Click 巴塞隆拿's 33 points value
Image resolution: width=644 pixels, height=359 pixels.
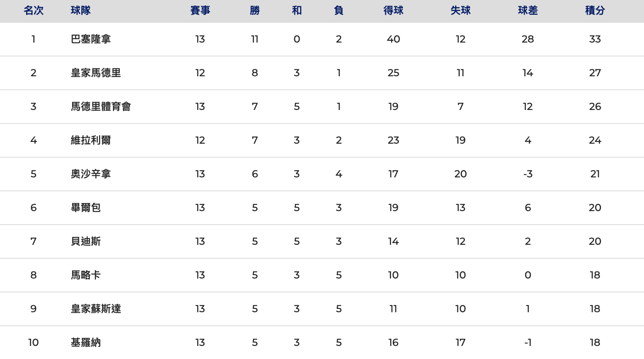[x=595, y=39]
